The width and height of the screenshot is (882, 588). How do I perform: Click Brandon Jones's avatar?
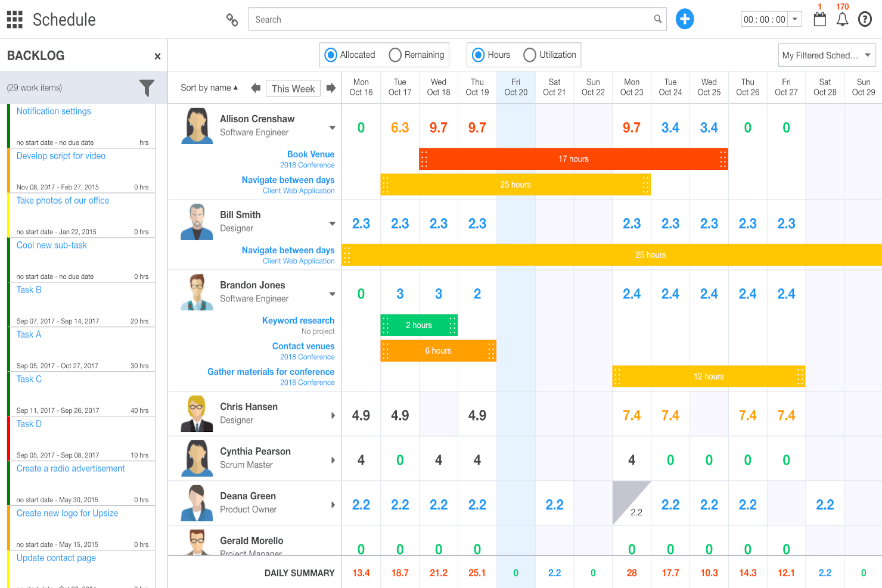pyautogui.click(x=197, y=292)
